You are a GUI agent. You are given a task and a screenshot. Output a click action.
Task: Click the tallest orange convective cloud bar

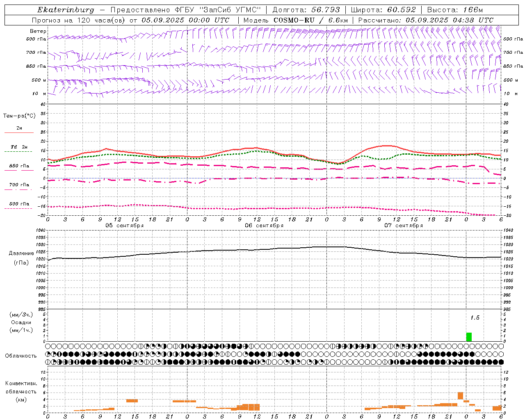click(x=460, y=396)
